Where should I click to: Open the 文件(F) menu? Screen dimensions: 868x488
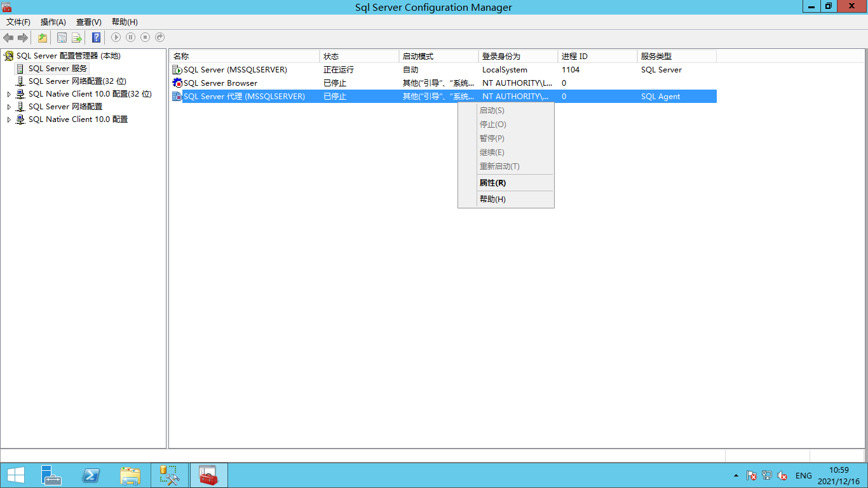[x=18, y=22]
